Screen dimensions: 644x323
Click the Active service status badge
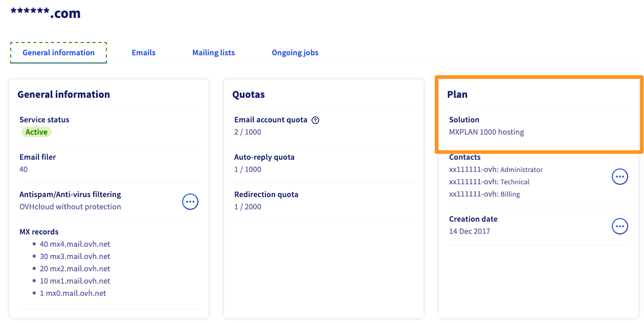tap(36, 132)
